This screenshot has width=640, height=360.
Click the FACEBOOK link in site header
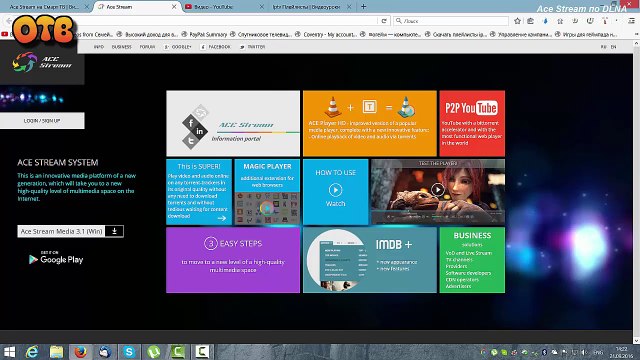pos(216,47)
